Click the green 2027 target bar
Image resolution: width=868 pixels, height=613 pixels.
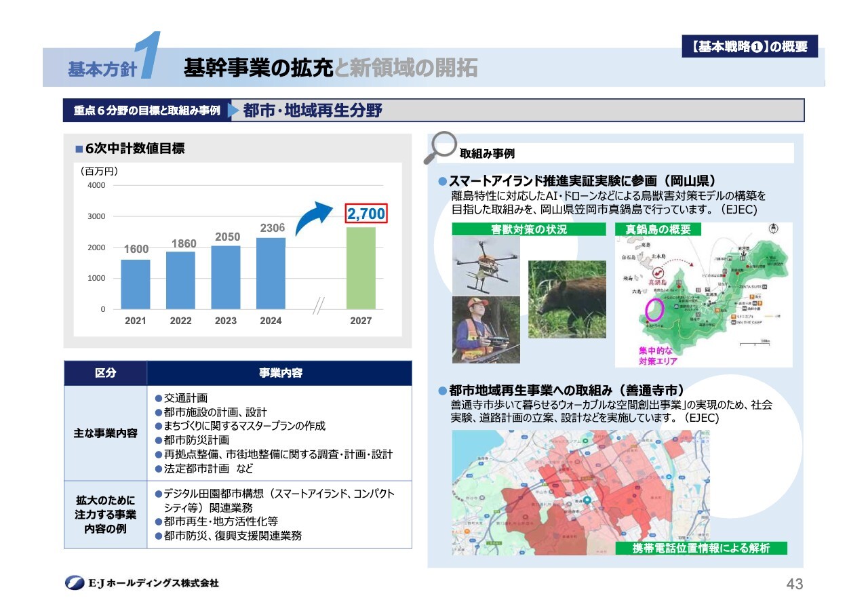[x=361, y=268]
